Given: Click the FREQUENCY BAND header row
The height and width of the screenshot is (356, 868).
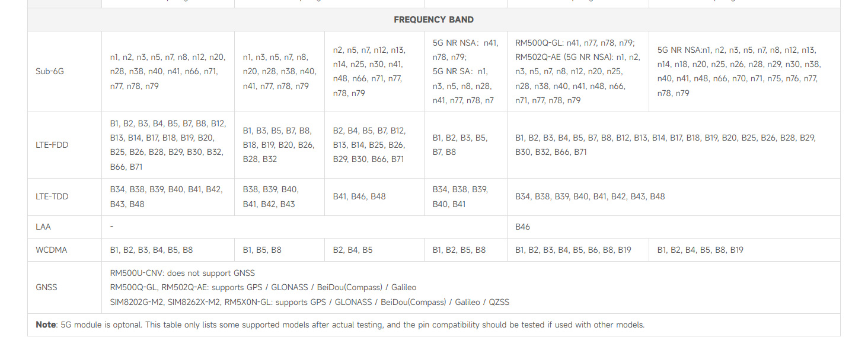Looking at the screenshot, I should (433, 20).
